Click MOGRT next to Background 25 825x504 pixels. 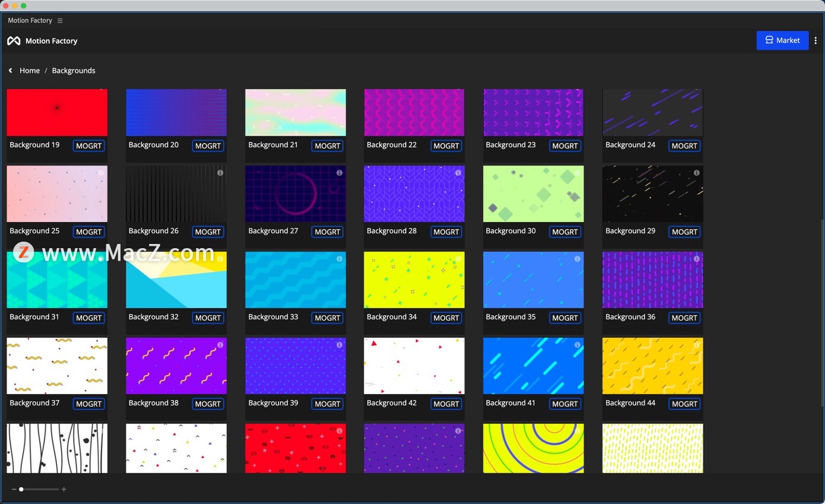[x=89, y=232]
